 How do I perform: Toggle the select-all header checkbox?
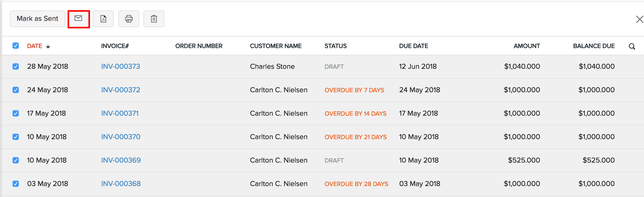tap(16, 46)
